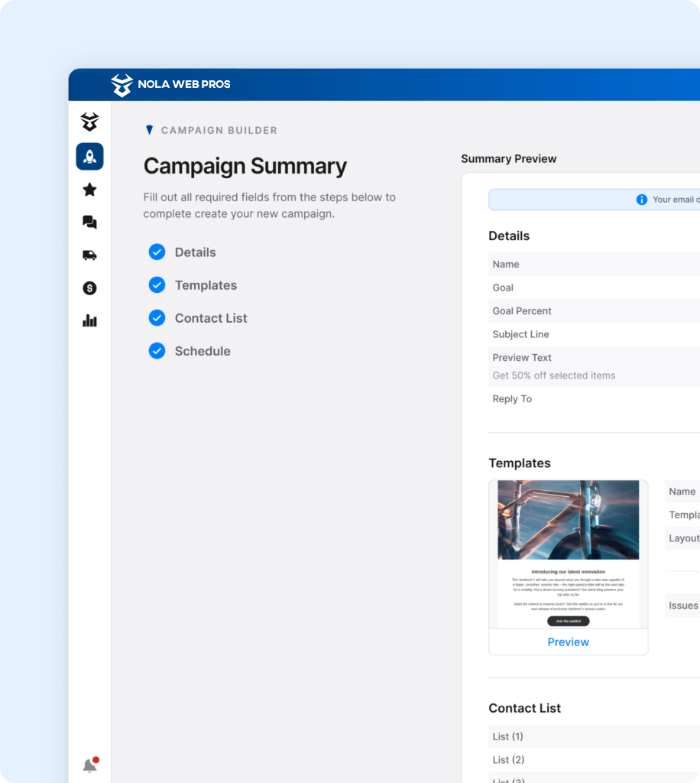The image size is (700, 783).
Task: Click the List (1) row
Action: click(x=595, y=736)
